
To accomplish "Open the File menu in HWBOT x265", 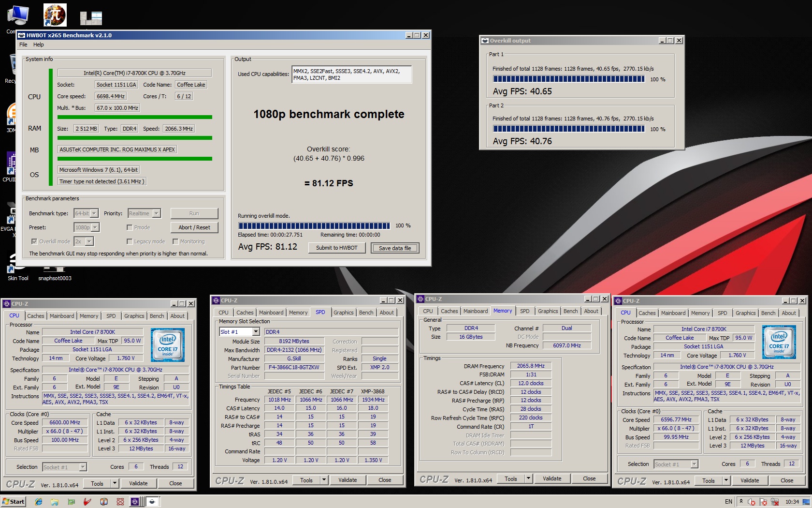I will (x=23, y=45).
